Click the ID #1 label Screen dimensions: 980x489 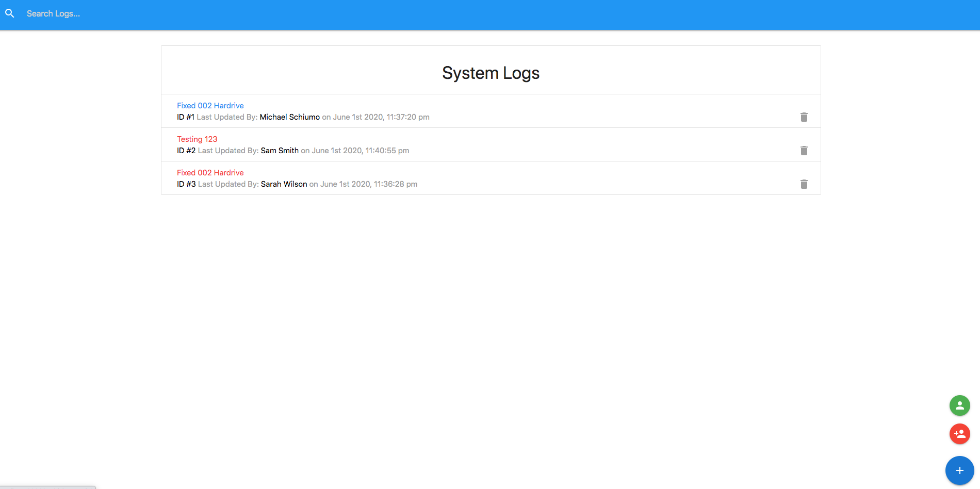[x=186, y=117]
